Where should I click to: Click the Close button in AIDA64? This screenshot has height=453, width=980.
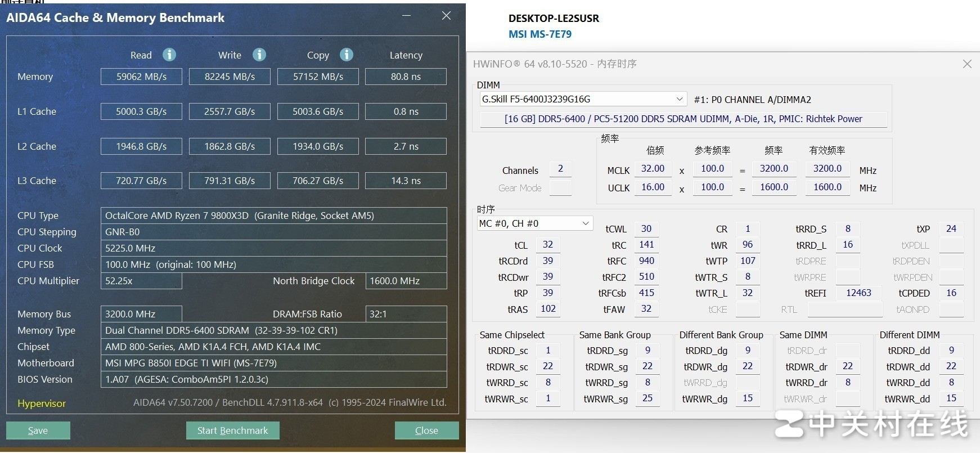click(426, 430)
